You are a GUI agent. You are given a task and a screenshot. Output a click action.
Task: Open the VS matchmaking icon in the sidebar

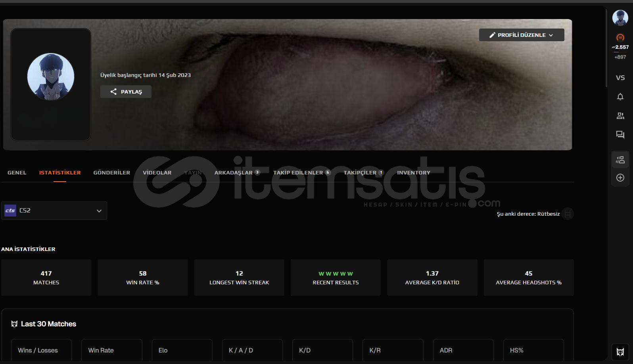[x=620, y=78]
